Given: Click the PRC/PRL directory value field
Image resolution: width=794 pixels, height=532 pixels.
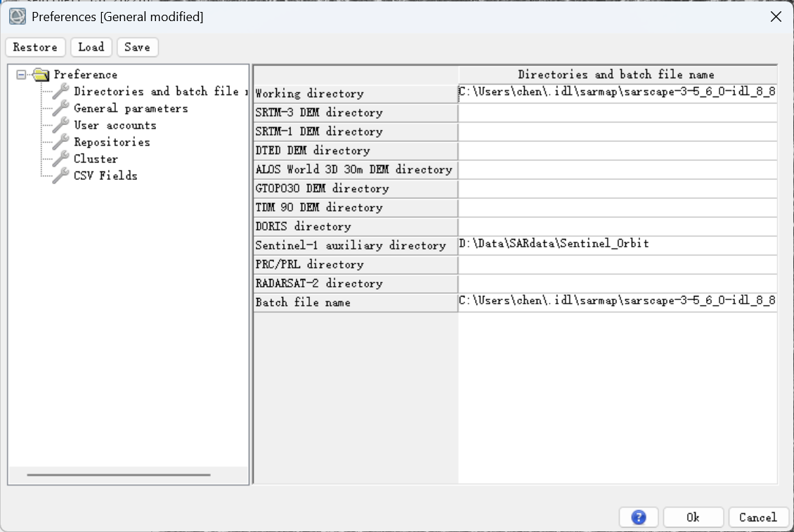Looking at the screenshot, I should coord(617,264).
